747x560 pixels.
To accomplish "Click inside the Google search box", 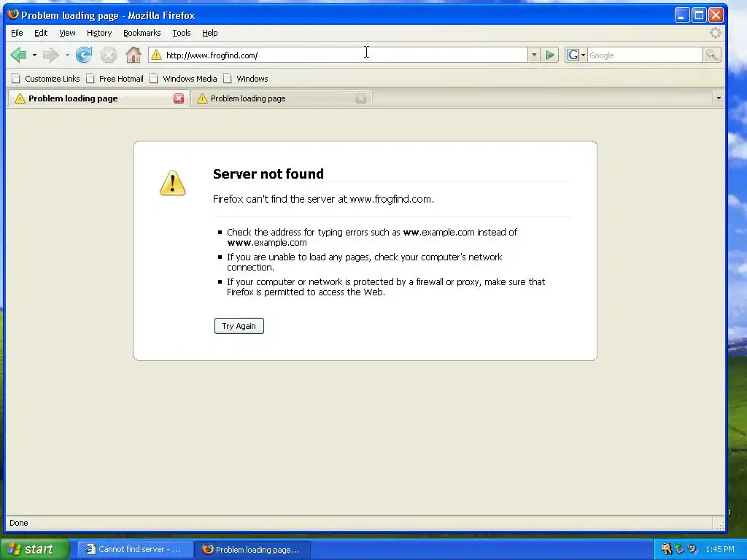I will click(x=645, y=55).
